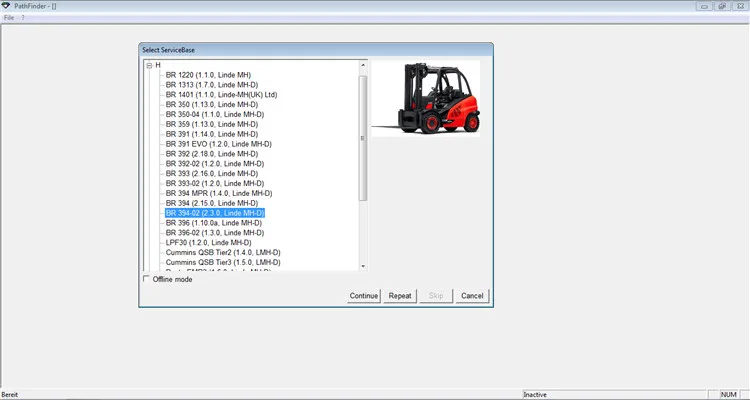Click the Continue button
Viewport: 750px width, 400px height.
tap(364, 296)
